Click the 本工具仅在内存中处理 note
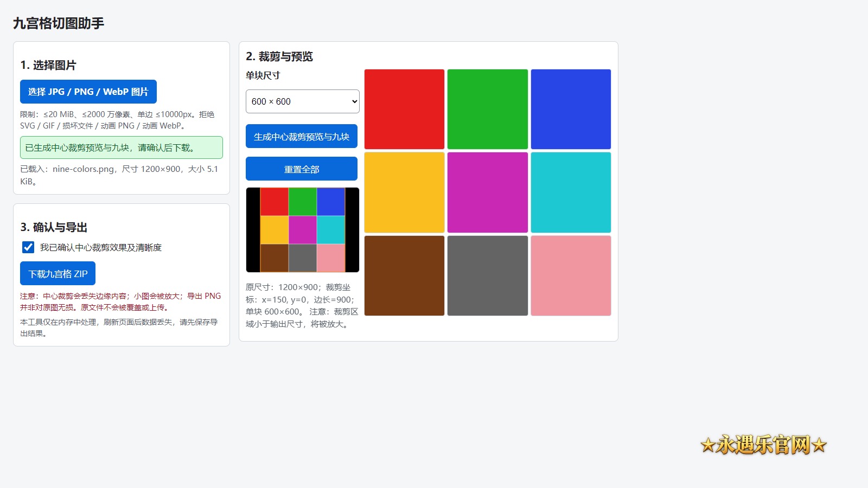The width and height of the screenshot is (868, 488). point(119,328)
